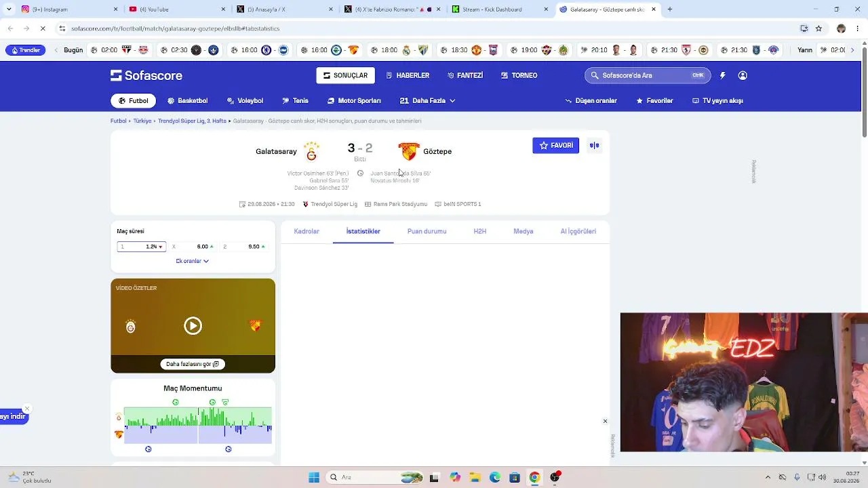Close the bottom advertisement with the X
The image size is (868, 488).
(605, 421)
